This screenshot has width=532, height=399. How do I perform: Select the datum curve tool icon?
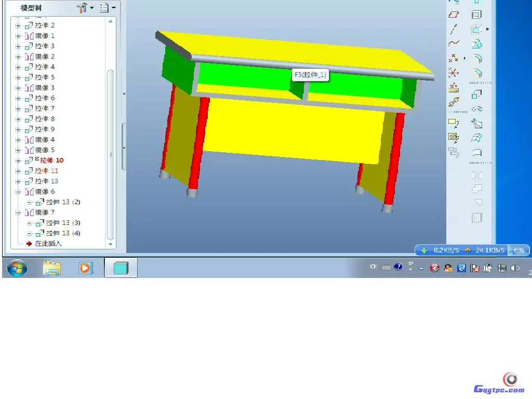coord(454,44)
